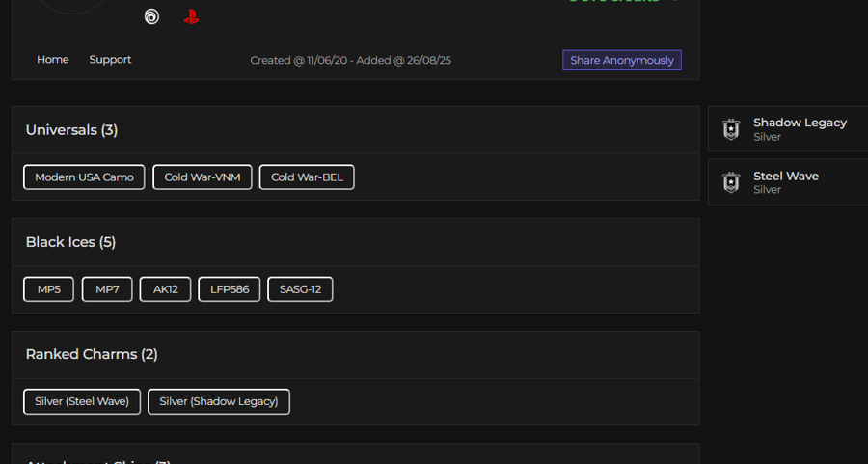This screenshot has width=868, height=464.
Task: Select the Cold War-BEL tag
Action: click(307, 177)
